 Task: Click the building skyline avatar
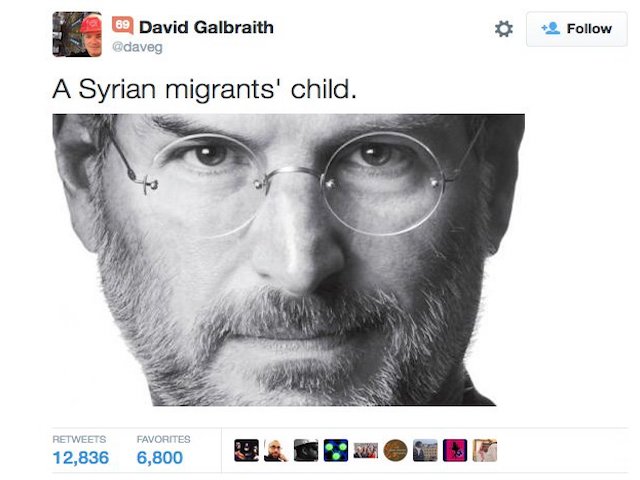(x=425, y=450)
